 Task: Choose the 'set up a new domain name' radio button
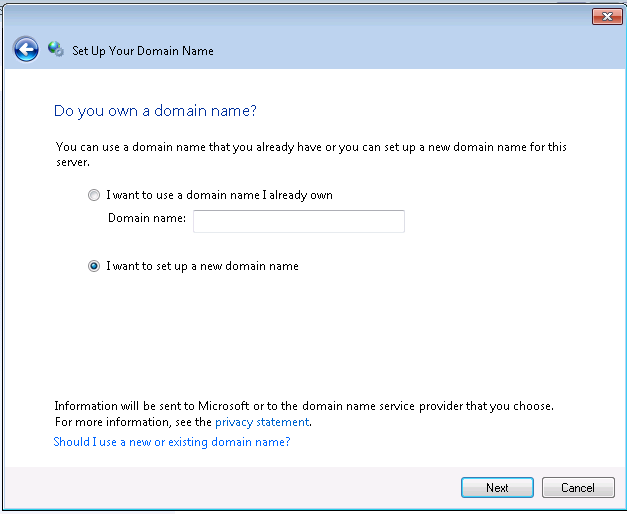click(94, 266)
